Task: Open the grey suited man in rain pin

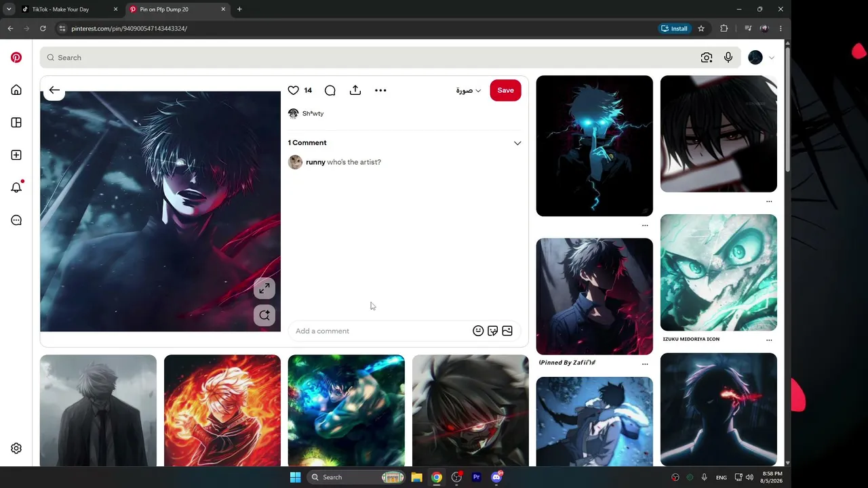Action: point(98,411)
